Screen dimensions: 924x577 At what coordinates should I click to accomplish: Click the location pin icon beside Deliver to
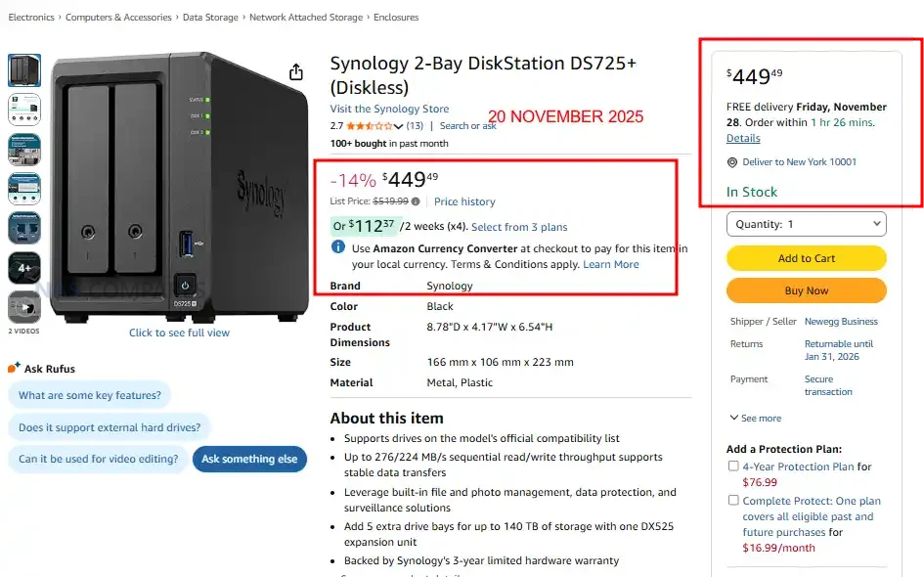click(x=732, y=162)
